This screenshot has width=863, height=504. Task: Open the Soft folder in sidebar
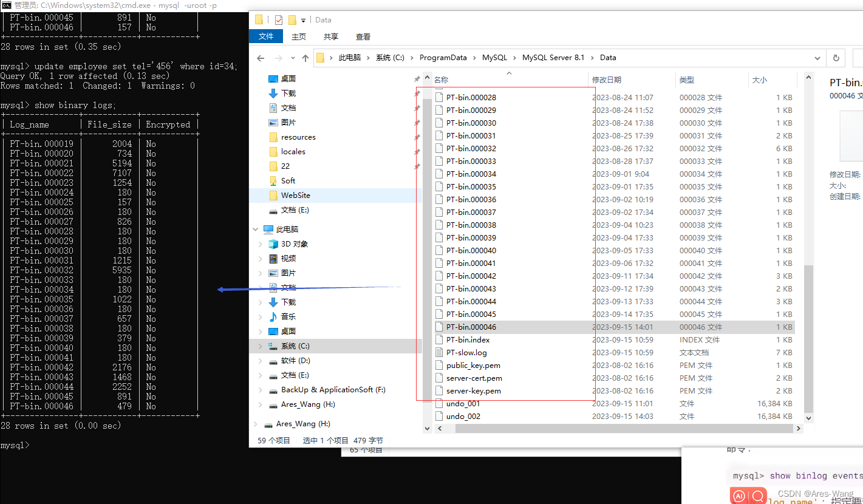(x=288, y=180)
